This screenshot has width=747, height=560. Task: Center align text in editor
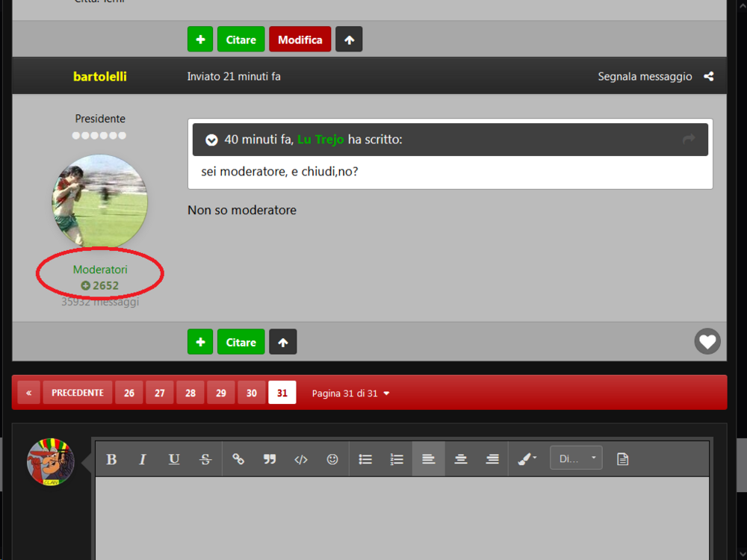(x=461, y=459)
